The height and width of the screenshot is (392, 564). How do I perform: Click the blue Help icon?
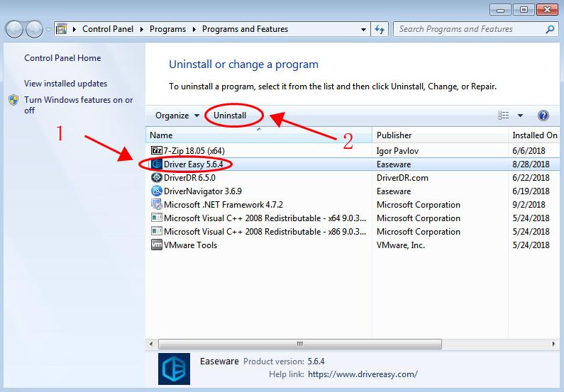tap(543, 116)
